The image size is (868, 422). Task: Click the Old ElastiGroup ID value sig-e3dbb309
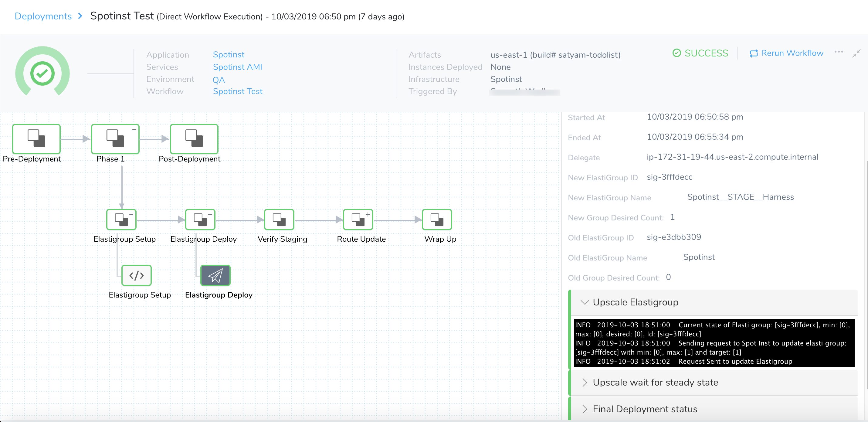[x=674, y=237]
